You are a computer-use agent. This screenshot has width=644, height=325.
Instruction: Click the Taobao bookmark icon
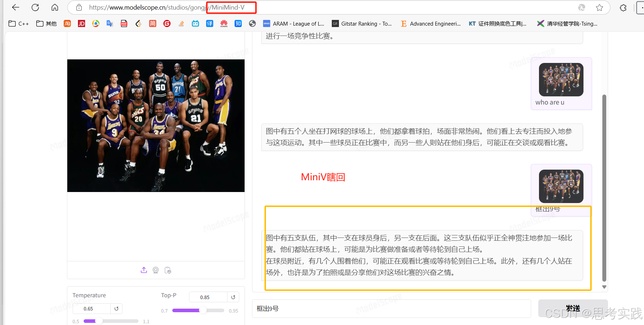67,23
